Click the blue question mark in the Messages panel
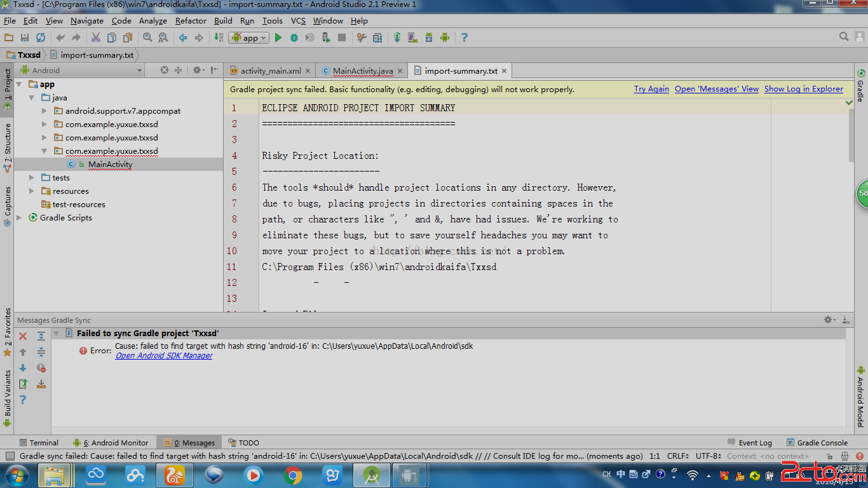The image size is (868, 488). coord(23,400)
